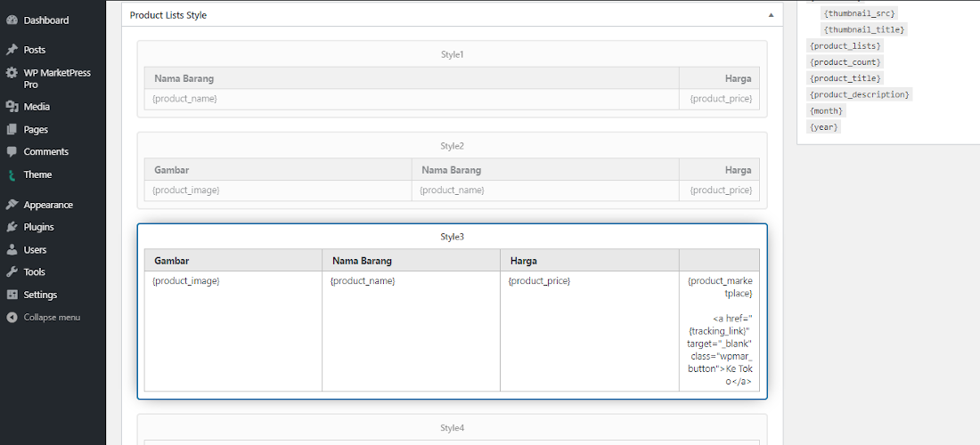The height and width of the screenshot is (445, 980).
Task: Click the {product_title} tag
Action: (845, 78)
